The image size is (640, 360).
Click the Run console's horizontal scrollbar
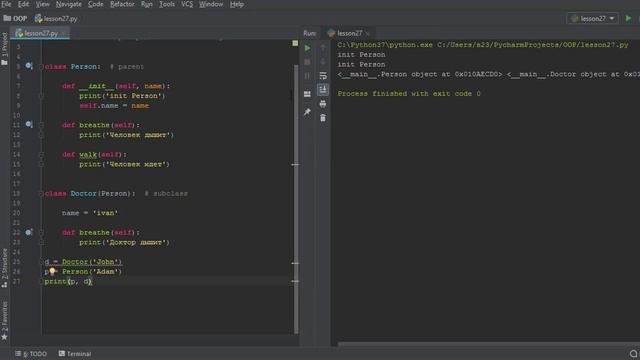489,344
